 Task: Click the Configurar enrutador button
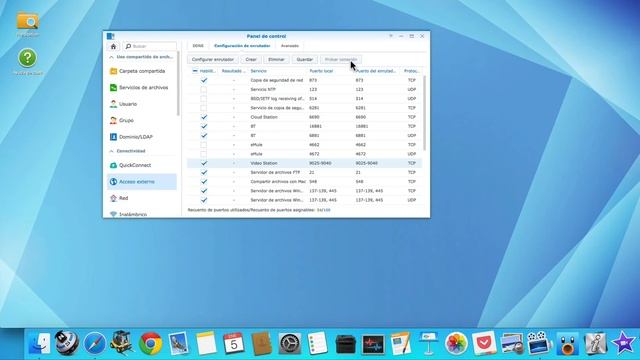pos(213,60)
